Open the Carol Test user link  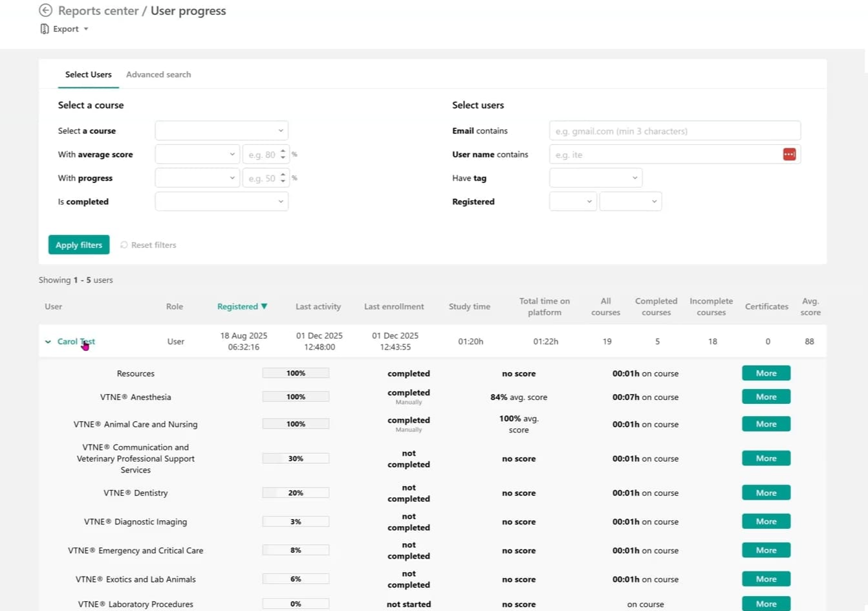coord(76,341)
